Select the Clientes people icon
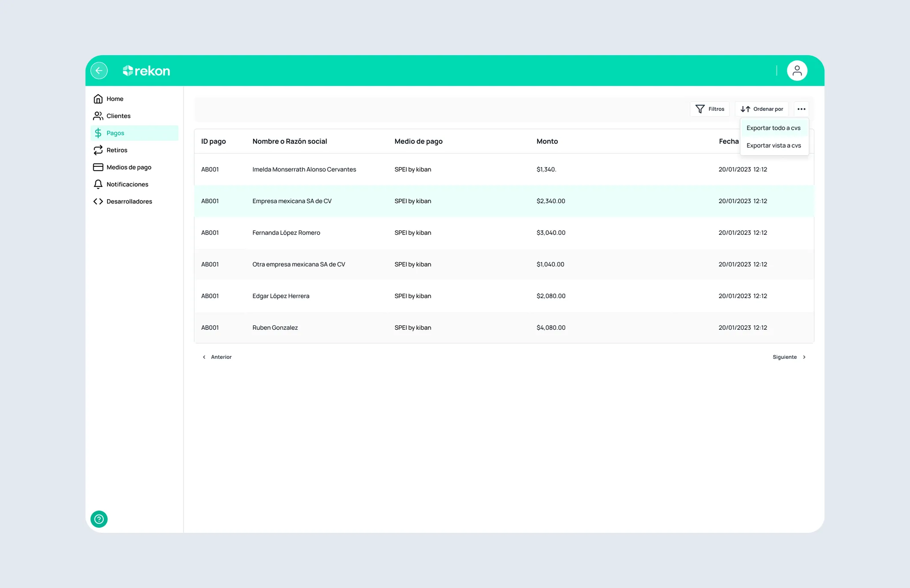The image size is (910, 588). (x=98, y=116)
